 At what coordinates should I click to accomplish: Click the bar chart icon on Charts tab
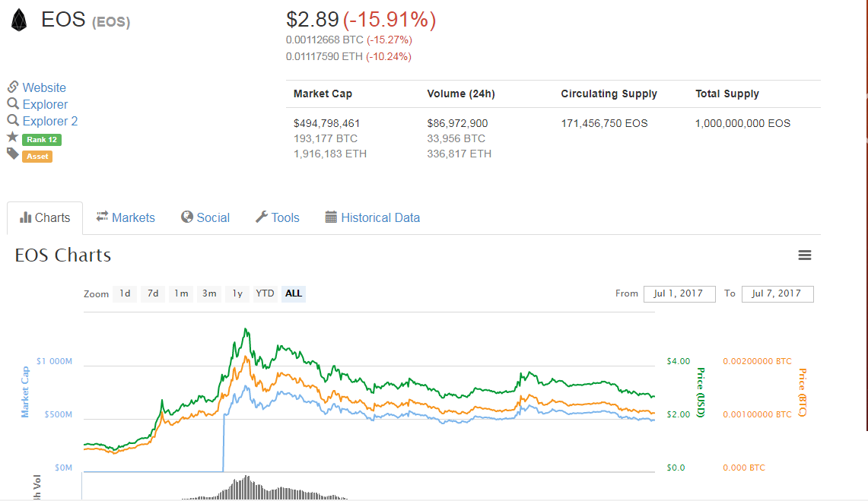tap(25, 217)
